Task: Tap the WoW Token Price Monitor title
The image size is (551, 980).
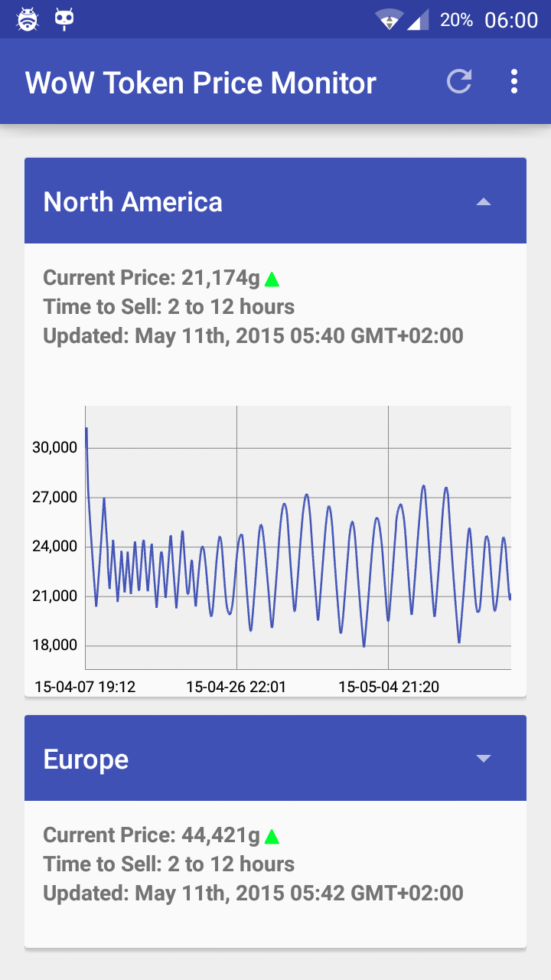Action: (201, 83)
